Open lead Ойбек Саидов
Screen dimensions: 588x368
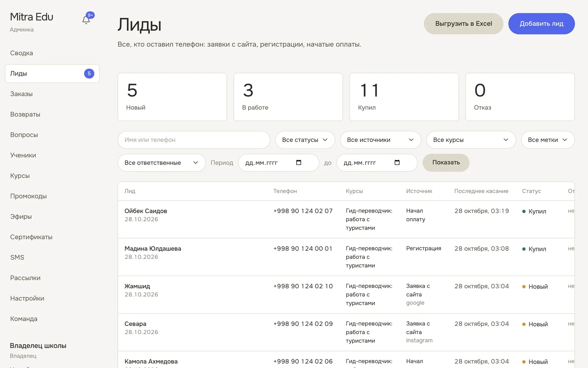146,211
